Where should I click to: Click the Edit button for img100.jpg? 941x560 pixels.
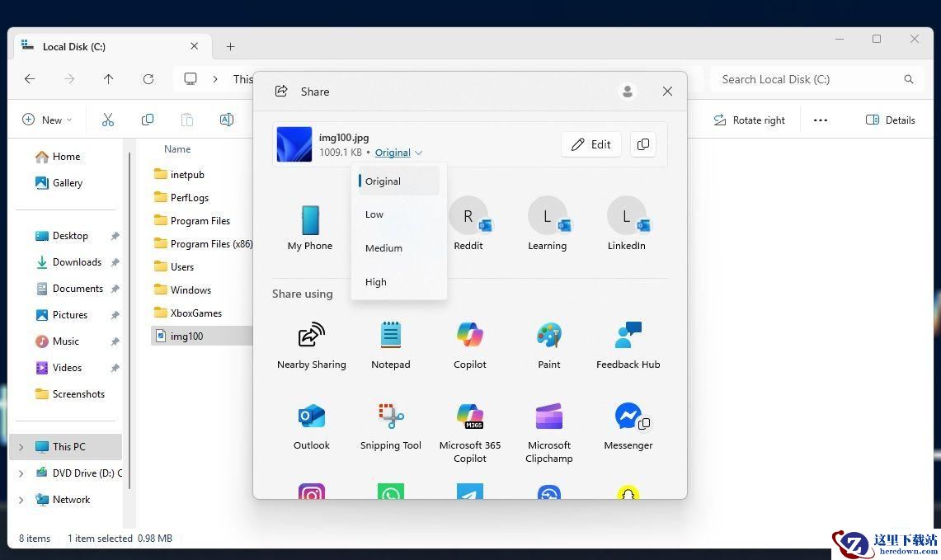tap(591, 144)
